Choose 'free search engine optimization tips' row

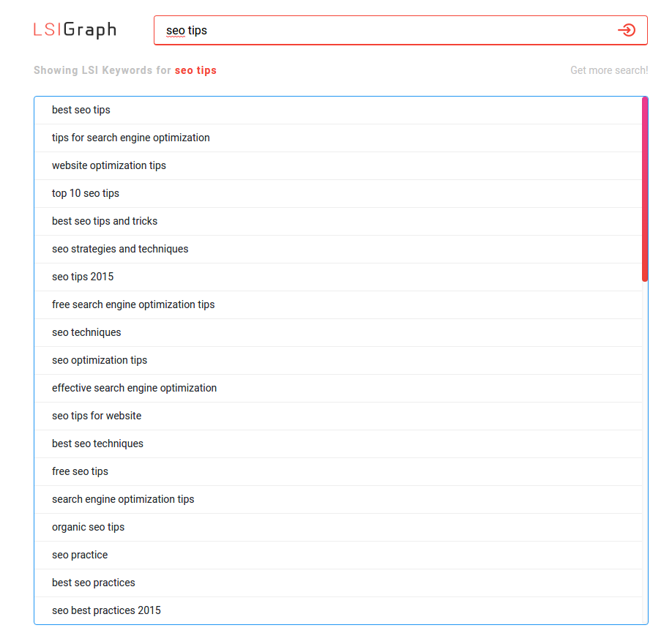[133, 304]
